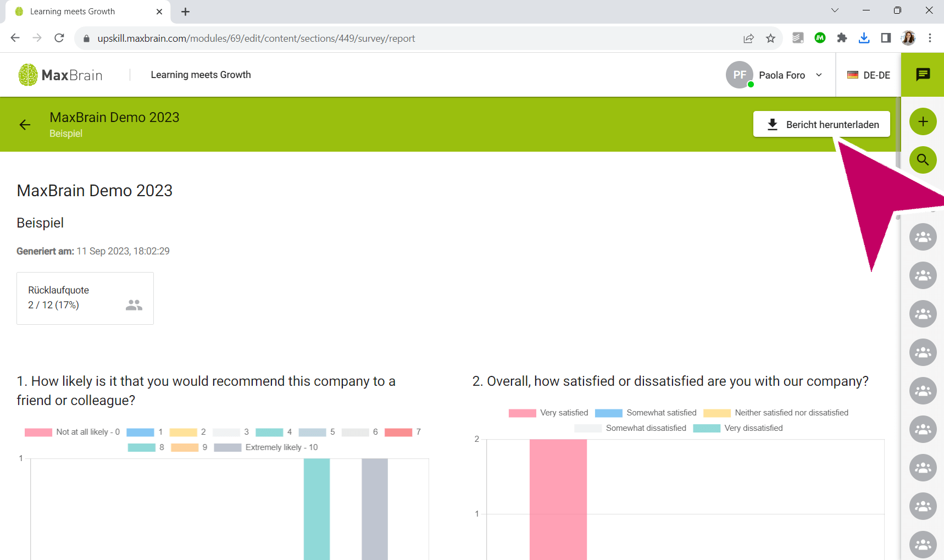The width and height of the screenshot is (944, 560).
Task: Click the pink Very satisfied bar
Action: point(558,500)
